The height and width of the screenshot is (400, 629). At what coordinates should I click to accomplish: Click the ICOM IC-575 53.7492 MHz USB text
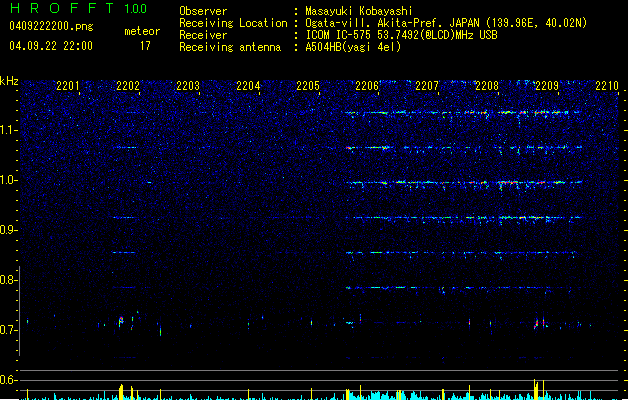click(x=401, y=35)
